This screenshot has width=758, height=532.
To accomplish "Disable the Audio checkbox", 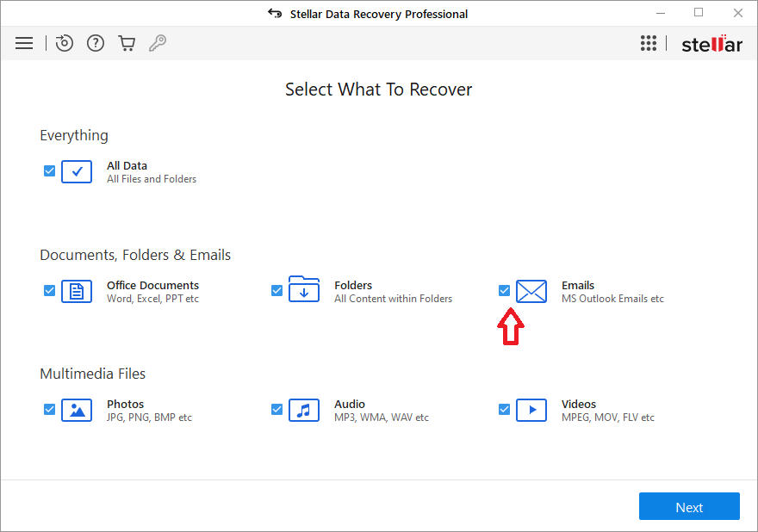I will pos(276,409).
